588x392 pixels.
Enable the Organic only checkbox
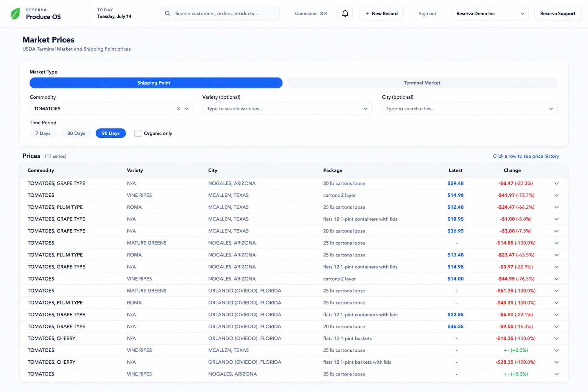click(x=138, y=133)
